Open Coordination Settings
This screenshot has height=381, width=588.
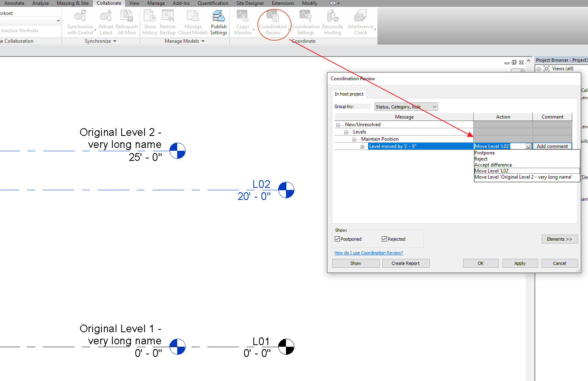[306, 22]
